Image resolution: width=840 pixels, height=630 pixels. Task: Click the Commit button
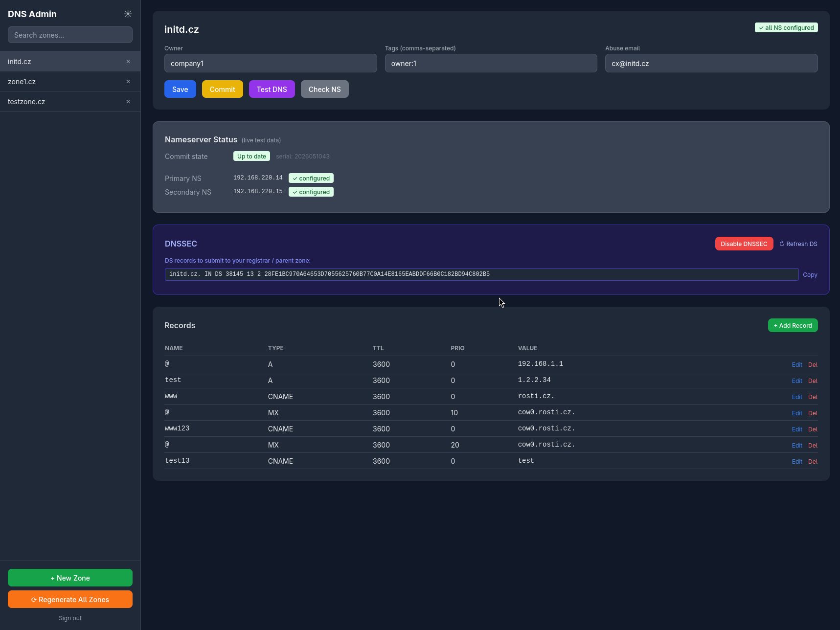(222, 89)
